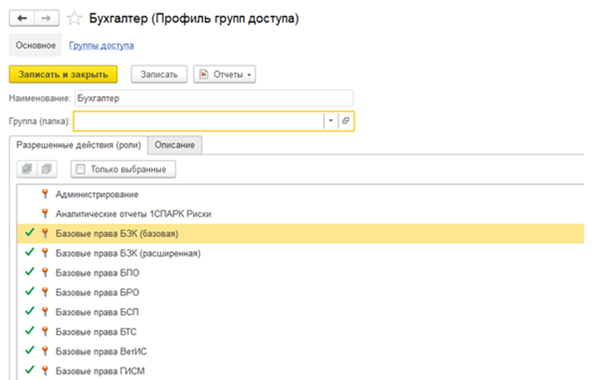The width and height of the screenshot is (601, 380).
Task: Uncheck the Базовые права БЗК (базовая) checkmark
Action: [30, 232]
